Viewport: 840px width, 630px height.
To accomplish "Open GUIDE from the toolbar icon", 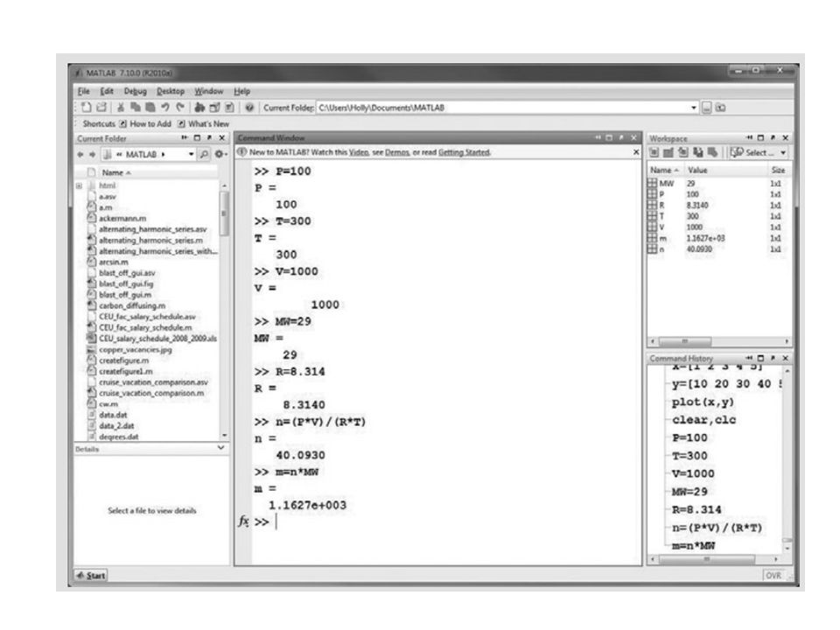I will 215,107.
